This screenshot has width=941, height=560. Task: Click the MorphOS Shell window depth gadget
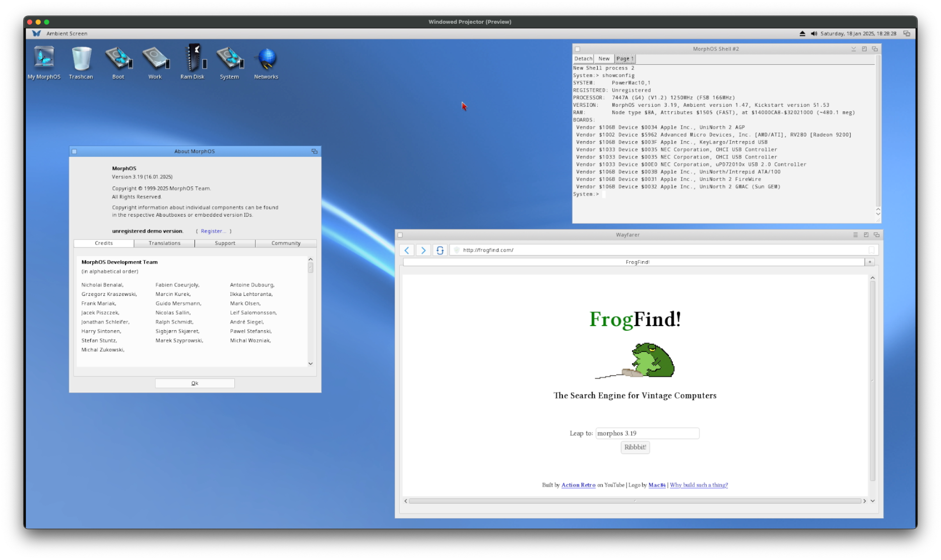click(875, 49)
